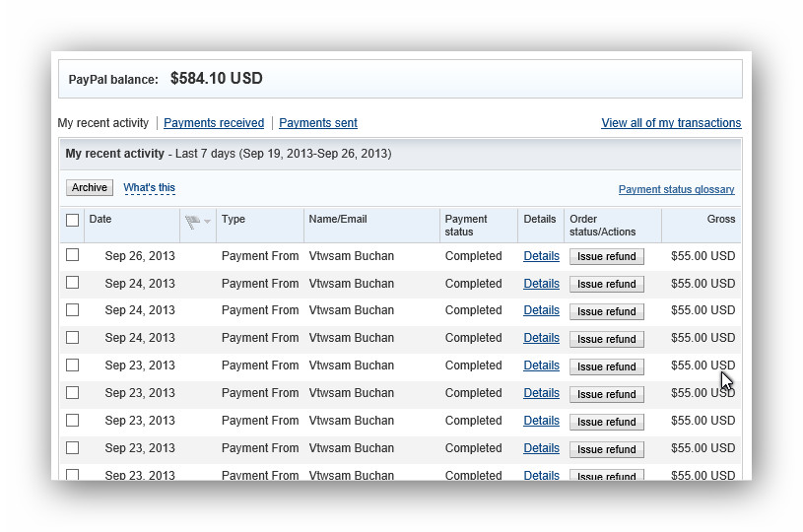The height and width of the screenshot is (532, 803).
Task: Click the Gross column header
Action: click(x=721, y=219)
